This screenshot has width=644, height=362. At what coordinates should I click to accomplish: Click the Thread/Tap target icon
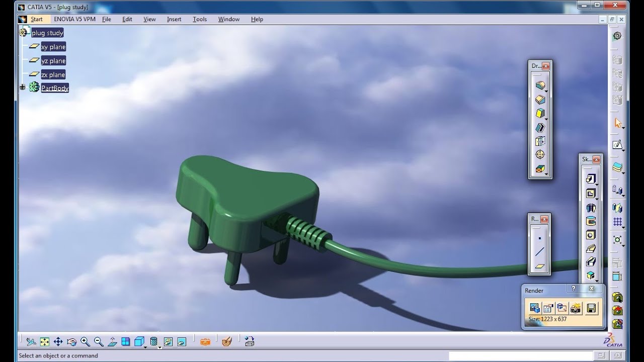click(x=540, y=154)
